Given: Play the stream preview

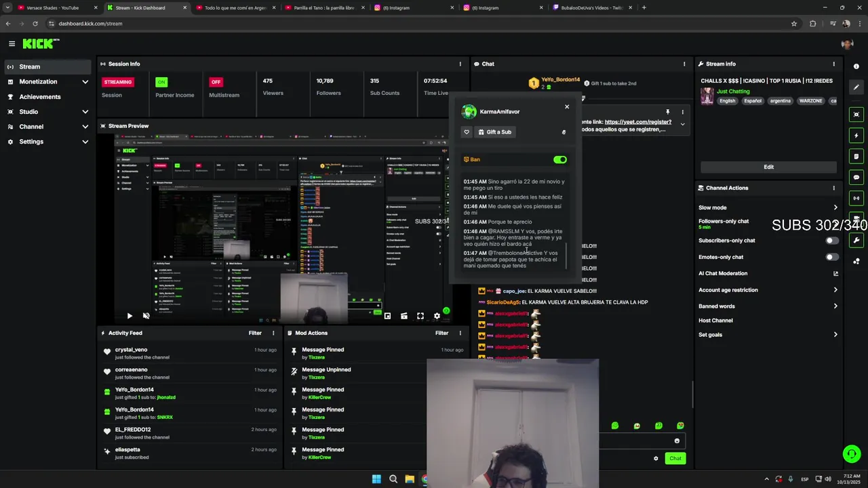Looking at the screenshot, I should tap(130, 316).
